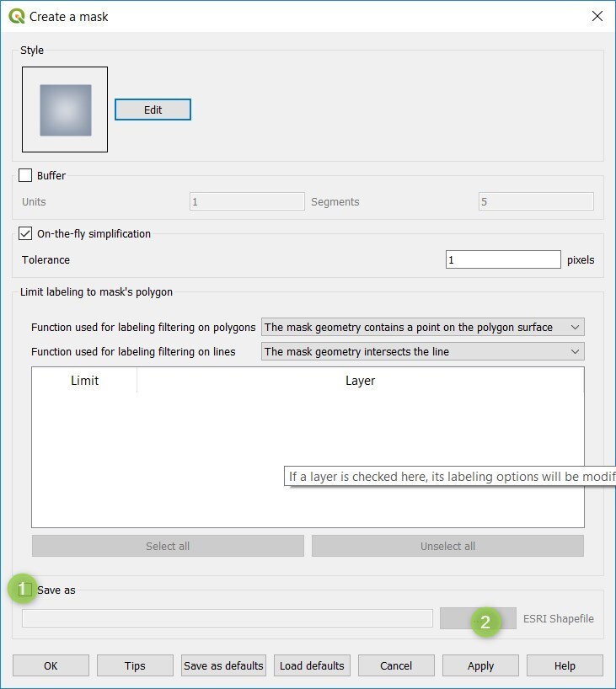Click Save as defaults button

(223, 665)
